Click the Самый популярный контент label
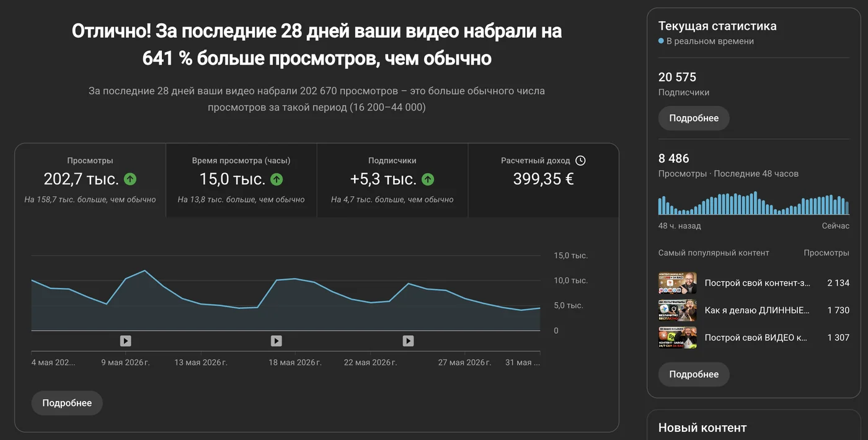868x440 pixels. 714,253
